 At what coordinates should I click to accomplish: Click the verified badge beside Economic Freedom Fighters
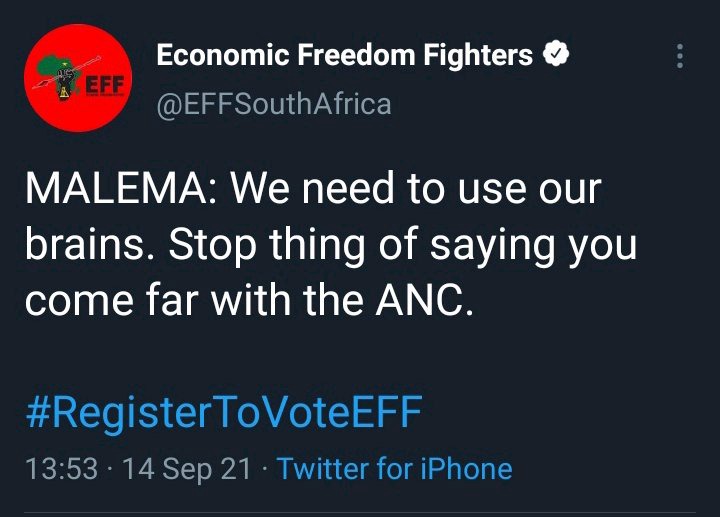coord(556,54)
